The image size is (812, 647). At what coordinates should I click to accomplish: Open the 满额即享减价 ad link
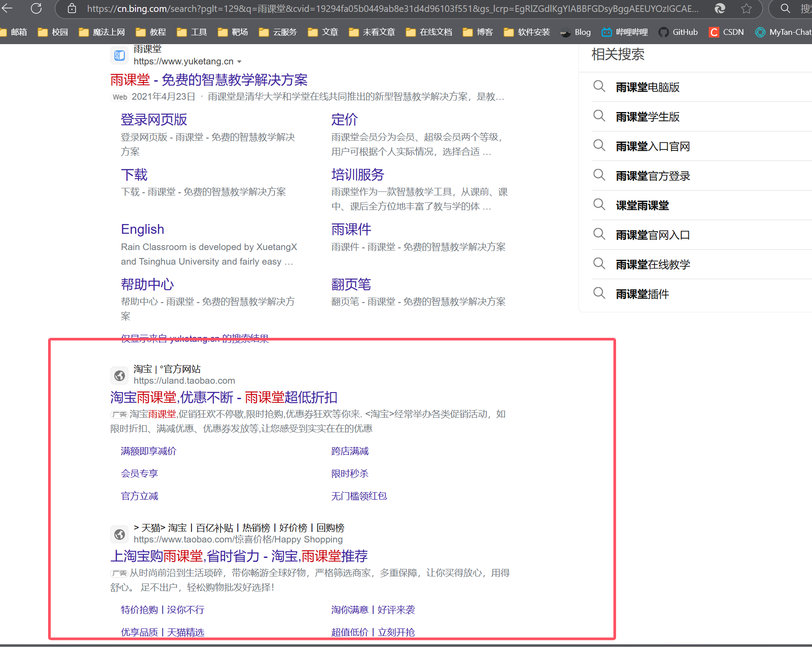(148, 451)
